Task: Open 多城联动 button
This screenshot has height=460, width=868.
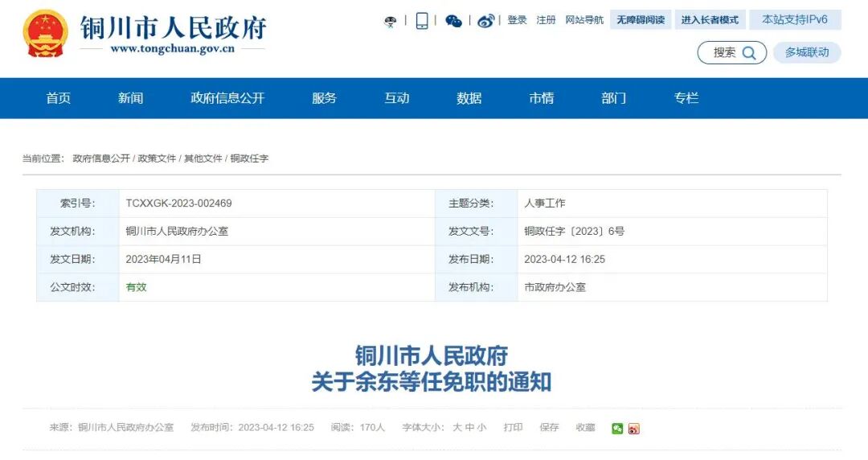Action: click(807, 52)
